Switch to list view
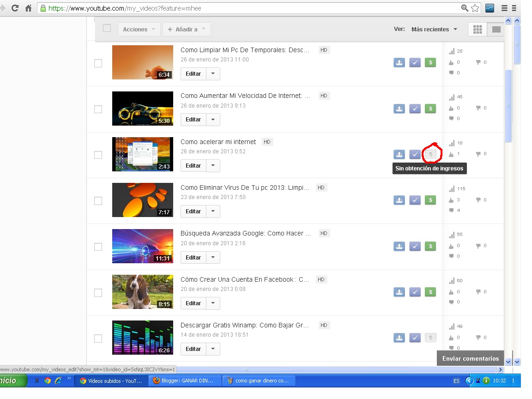Screen dimensions: 532x399 click(x=496, y=30)
